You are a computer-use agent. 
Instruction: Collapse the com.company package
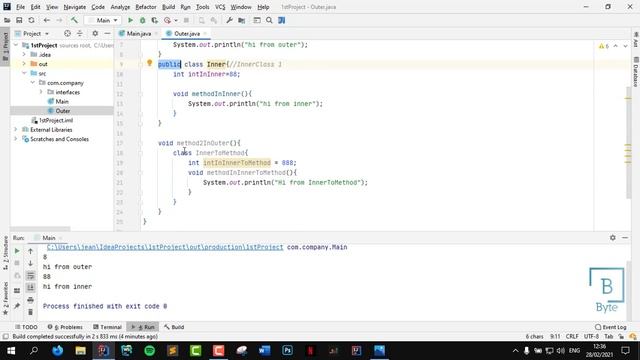(33, 83)
